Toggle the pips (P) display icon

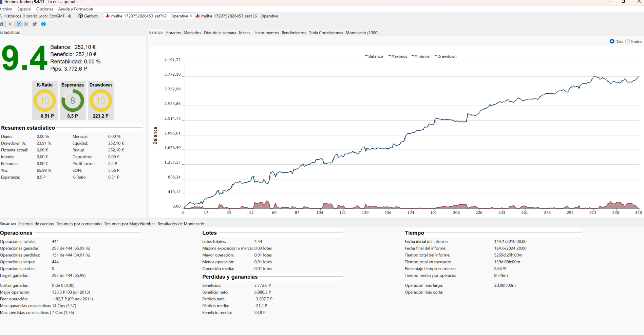coord(19,24)
